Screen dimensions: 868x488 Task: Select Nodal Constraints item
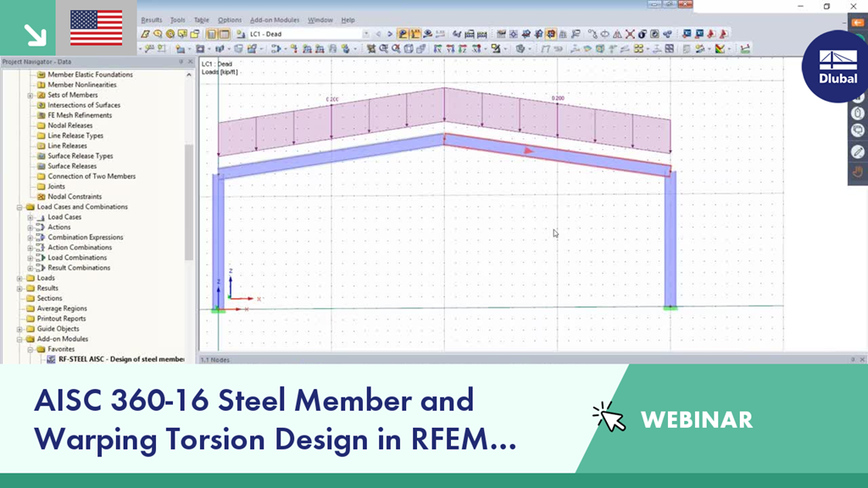pos(75,197)
